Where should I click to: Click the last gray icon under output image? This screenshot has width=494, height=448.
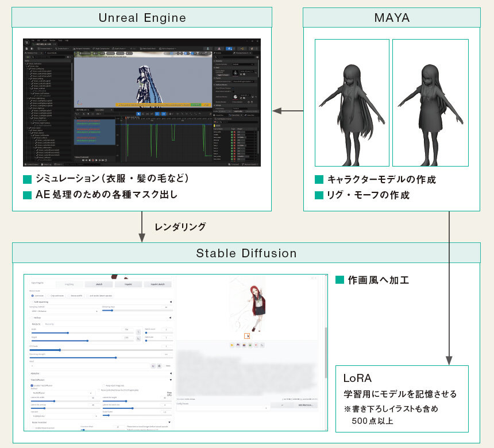(262, 345)
